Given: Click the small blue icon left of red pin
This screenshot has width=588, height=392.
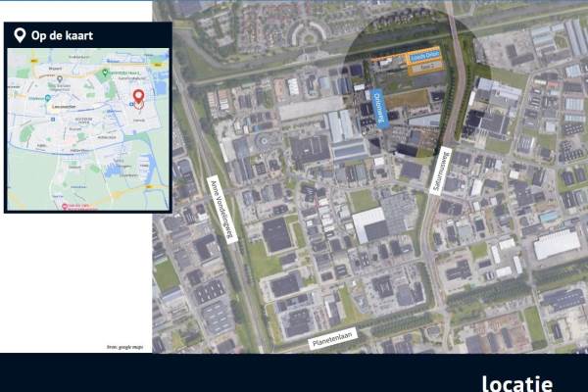Looking at the screenshot, I should pos(129,102).
